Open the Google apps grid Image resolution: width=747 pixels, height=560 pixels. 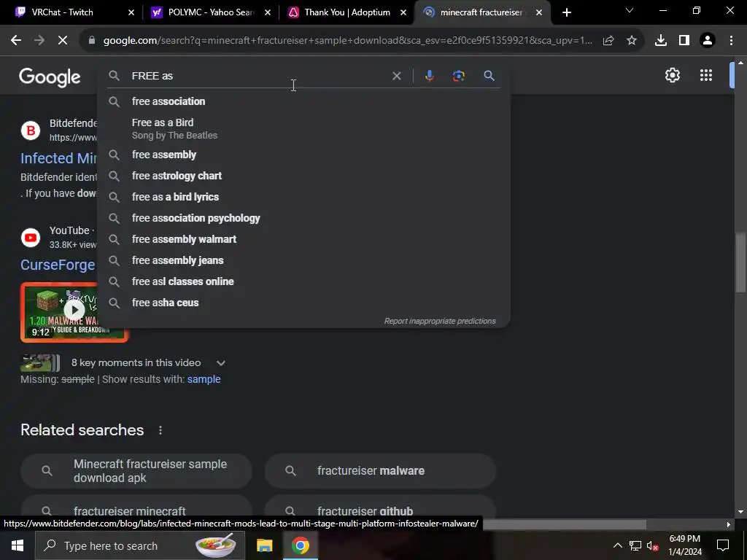click(x=706, y=75)
